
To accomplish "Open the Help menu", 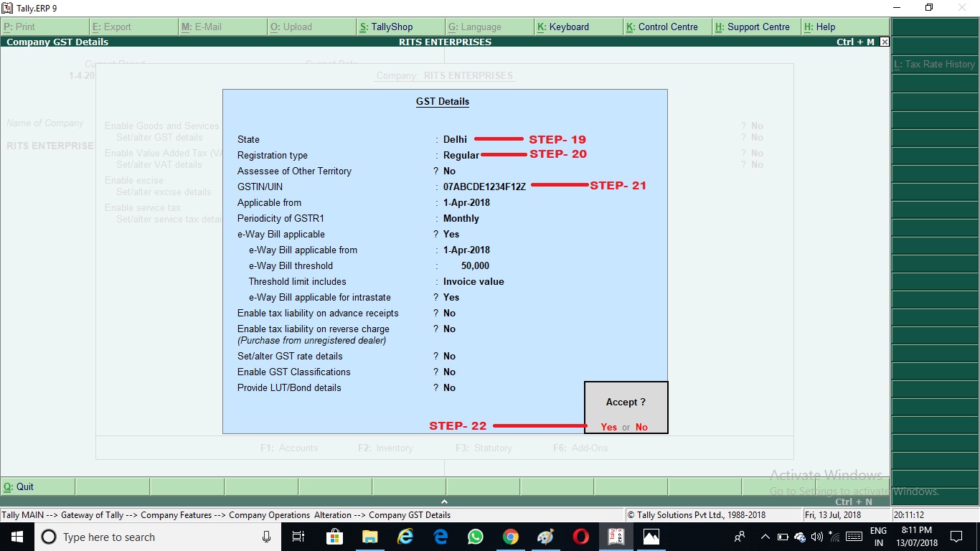I will click(x=845, y=27).
